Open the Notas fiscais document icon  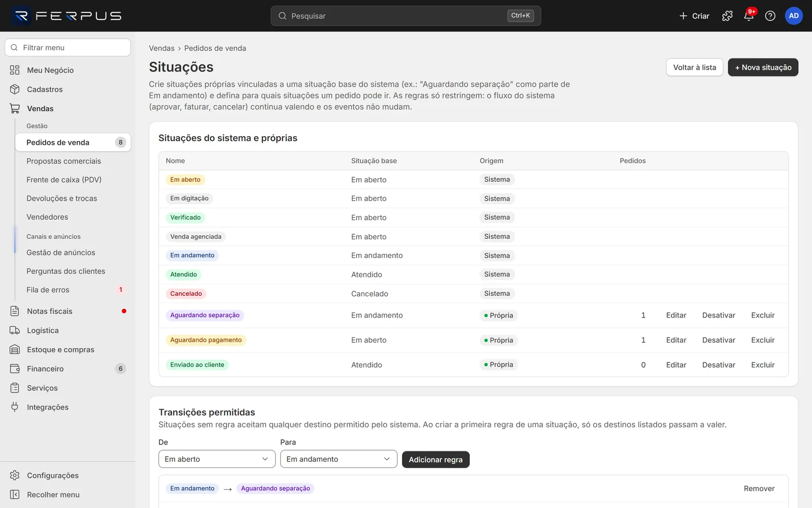click(15, 311)
